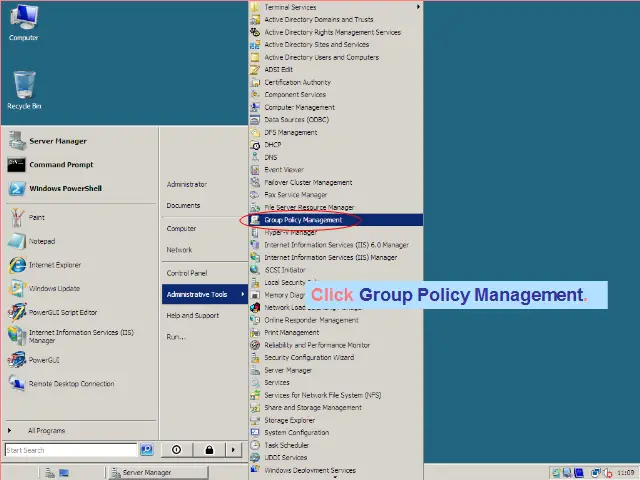The width and height of the screenshot is (640, 480).
Task: Open Reliability and Performance Monitor
Action: click(336, 345)
